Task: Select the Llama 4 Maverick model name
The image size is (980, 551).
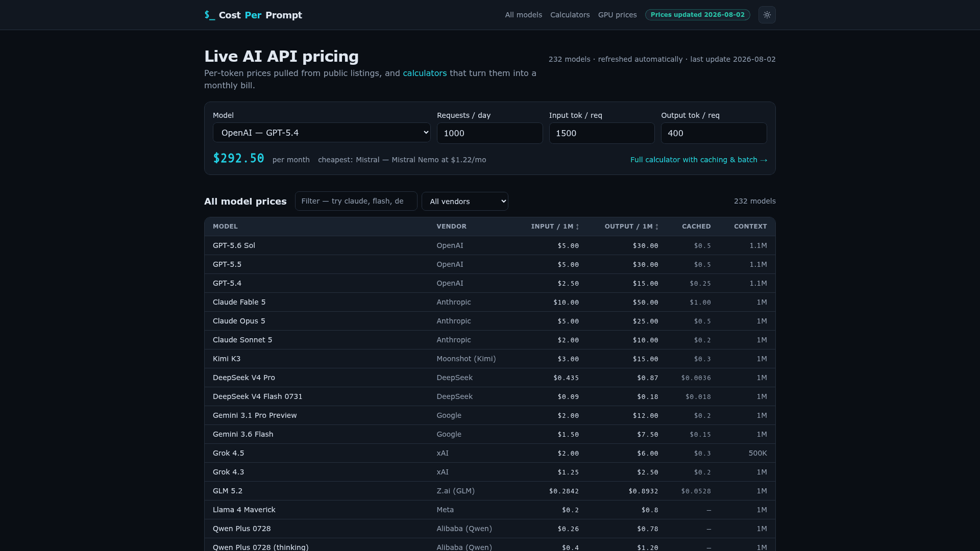Action: pos(244,510)
